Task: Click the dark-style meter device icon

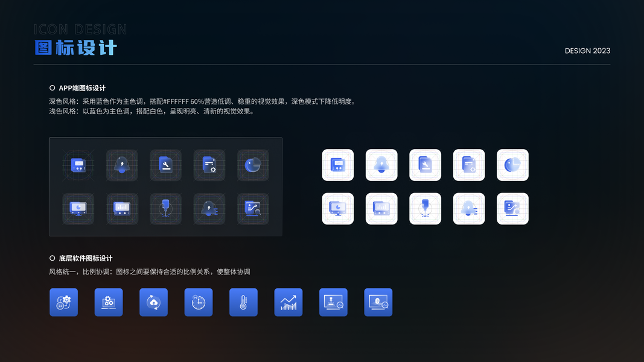Action: 78,165
